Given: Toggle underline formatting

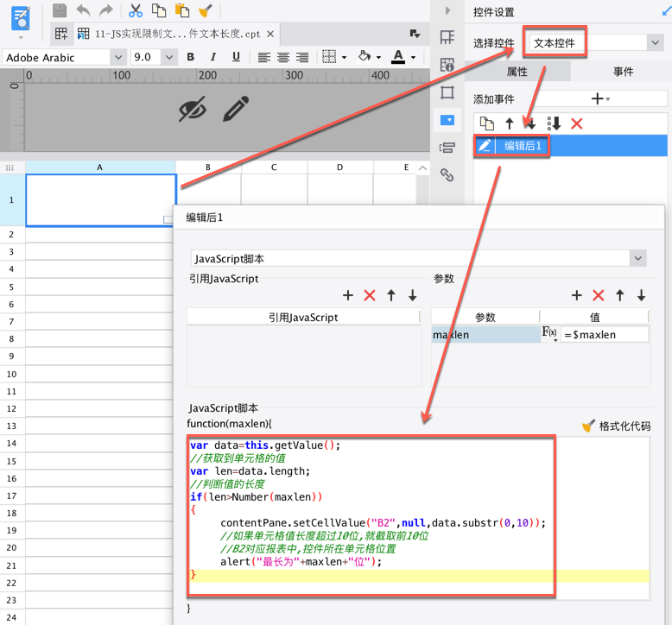Looking at the screenshot, I should [236, 57].
